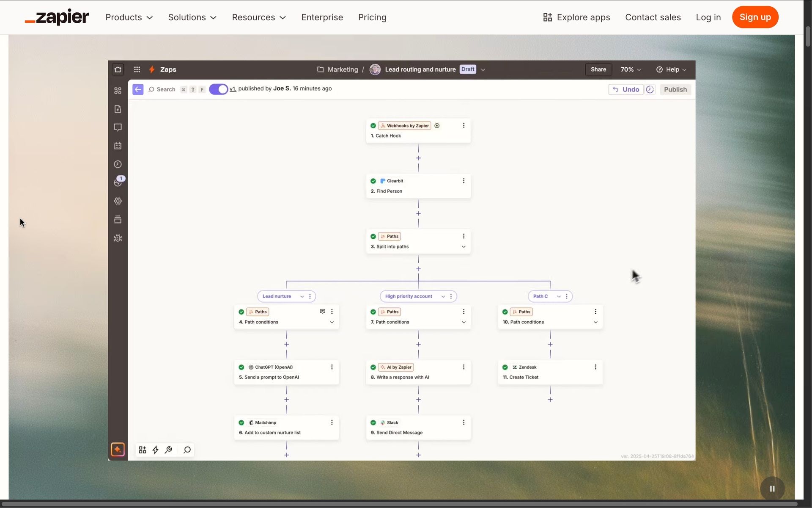Click the wrench tool icon in bottom toolbar
The width and height of the screenshot is (812, 508).
coord(169,450)
